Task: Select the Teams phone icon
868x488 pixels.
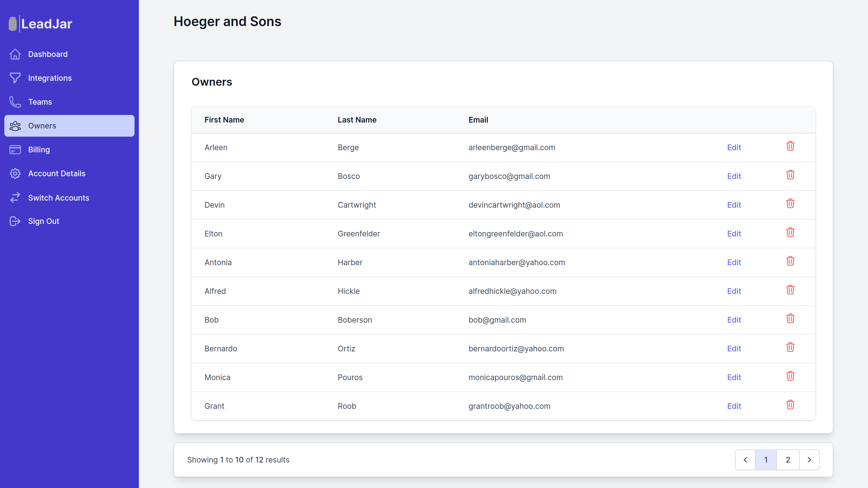Action: (15, 102)
